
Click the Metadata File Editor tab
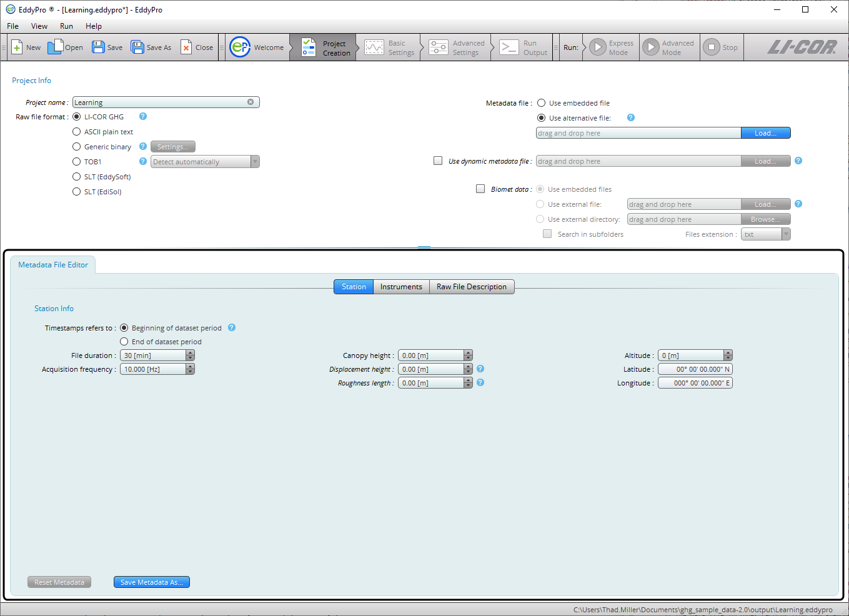(53, 265)
